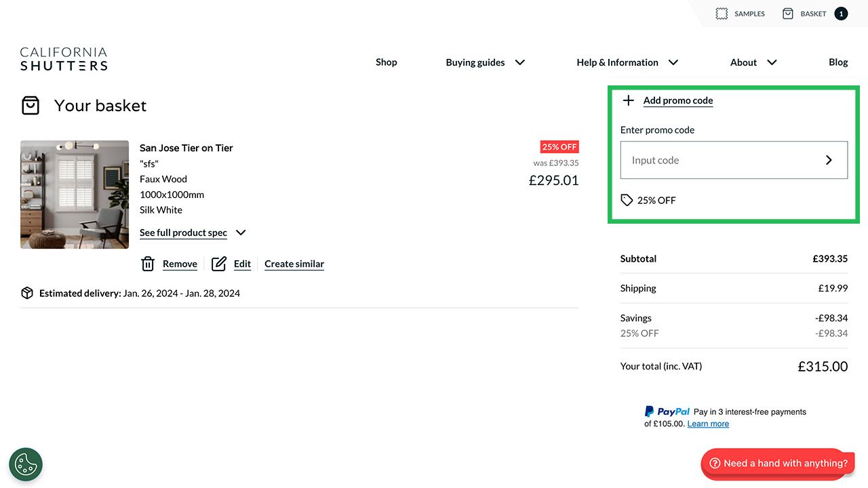Click the plus icon beside Add promo code
Image resolution: width=868 pixels, height=488 pixels.
(629, 100)
